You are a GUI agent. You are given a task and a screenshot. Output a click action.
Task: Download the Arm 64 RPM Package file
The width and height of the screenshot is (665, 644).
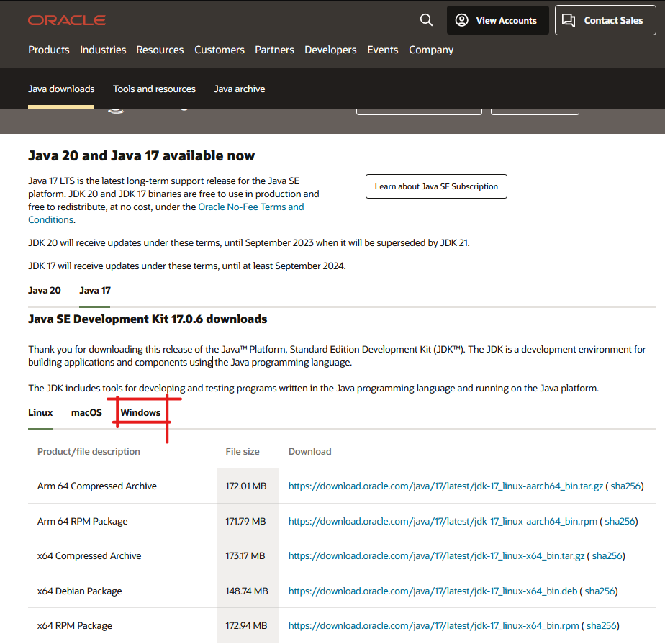click(x=442, y=521)
